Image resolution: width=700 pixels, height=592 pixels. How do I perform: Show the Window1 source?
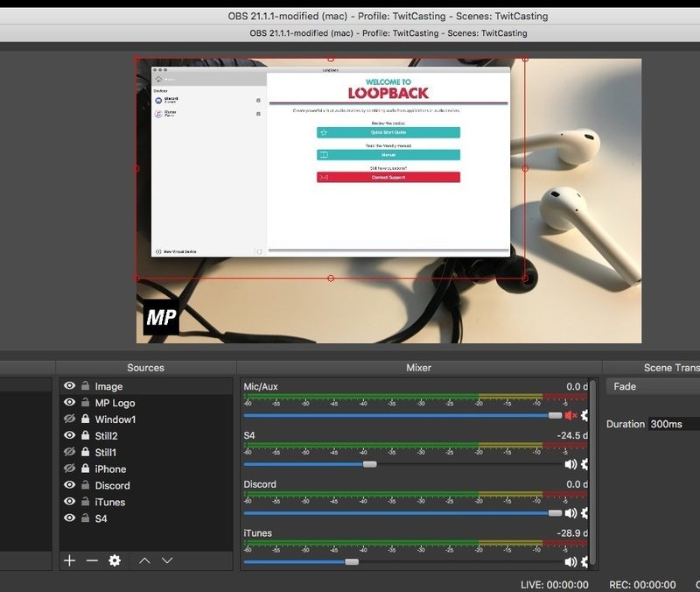[69, 419]
